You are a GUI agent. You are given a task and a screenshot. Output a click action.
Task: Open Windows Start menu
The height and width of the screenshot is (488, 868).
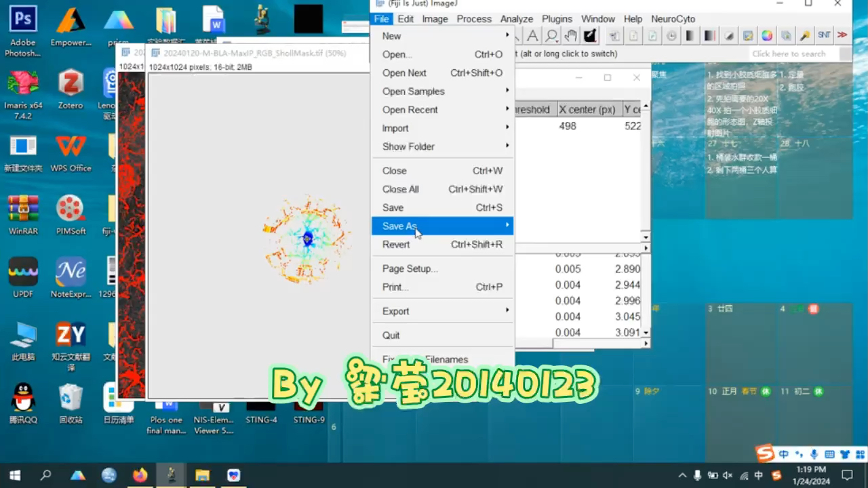pyautogui.click(x=15, y=475)
